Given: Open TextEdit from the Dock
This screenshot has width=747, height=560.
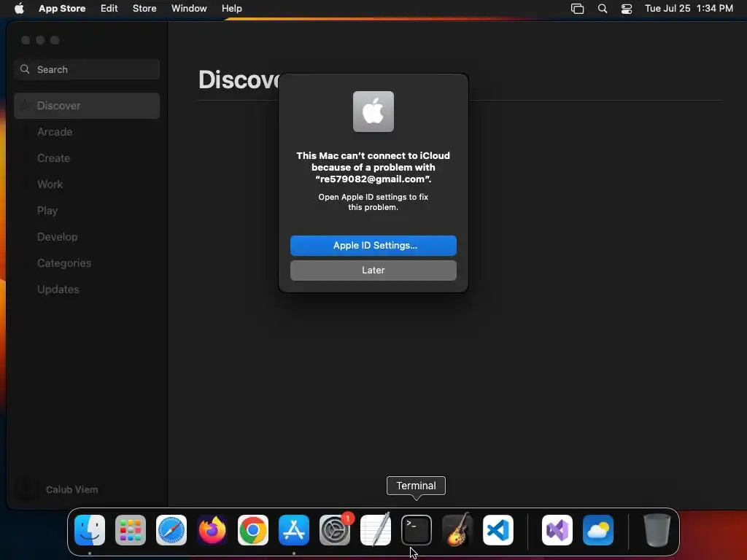Looking at the screenshot, I should pyautogui.click(x=376, y=530).
